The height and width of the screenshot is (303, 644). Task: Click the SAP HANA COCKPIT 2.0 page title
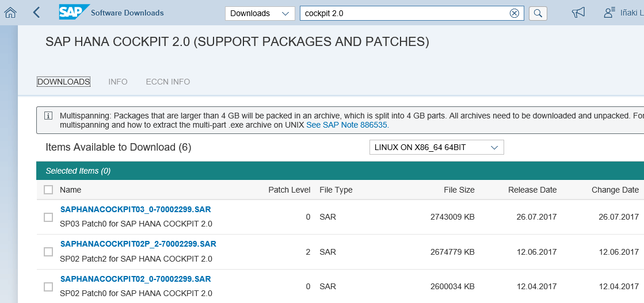(237, 41)
